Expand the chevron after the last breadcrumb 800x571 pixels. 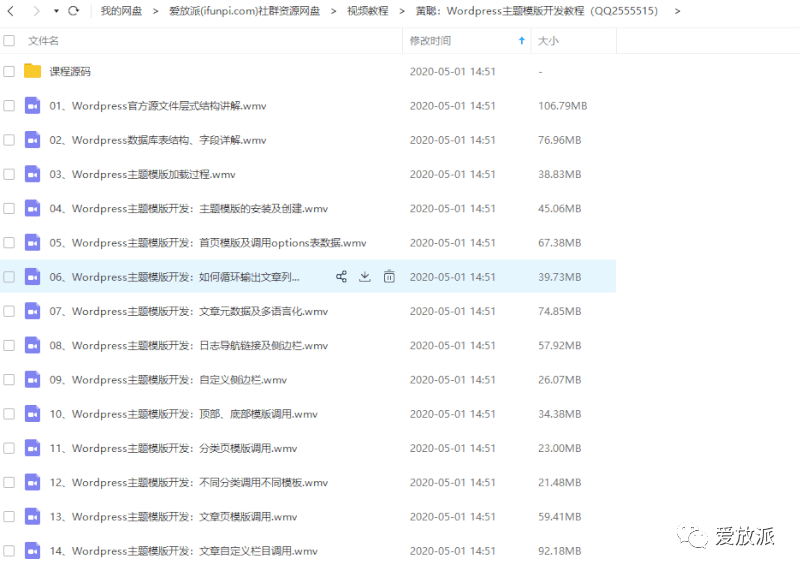(x=677, y=11)
